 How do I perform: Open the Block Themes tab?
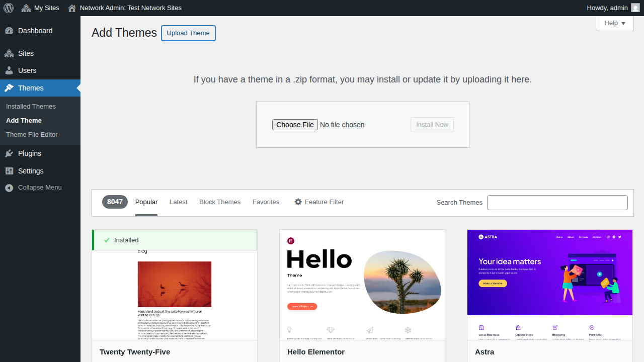click(x=220, y=202)
